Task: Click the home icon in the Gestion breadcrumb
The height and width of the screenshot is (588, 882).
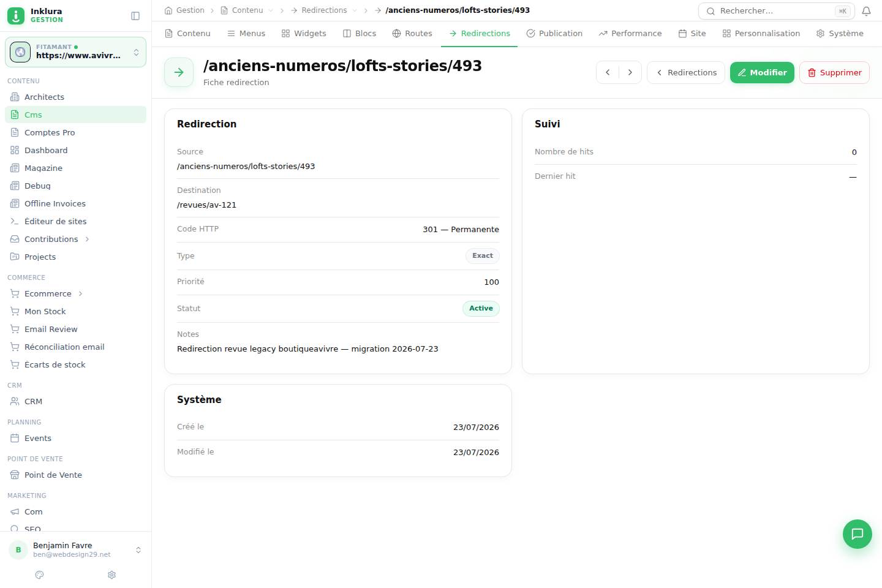Action: 168,10
